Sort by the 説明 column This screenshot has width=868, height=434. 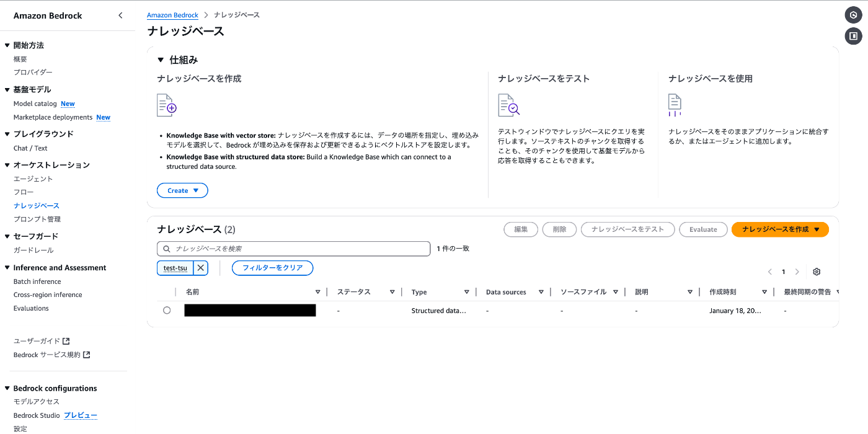689,292
